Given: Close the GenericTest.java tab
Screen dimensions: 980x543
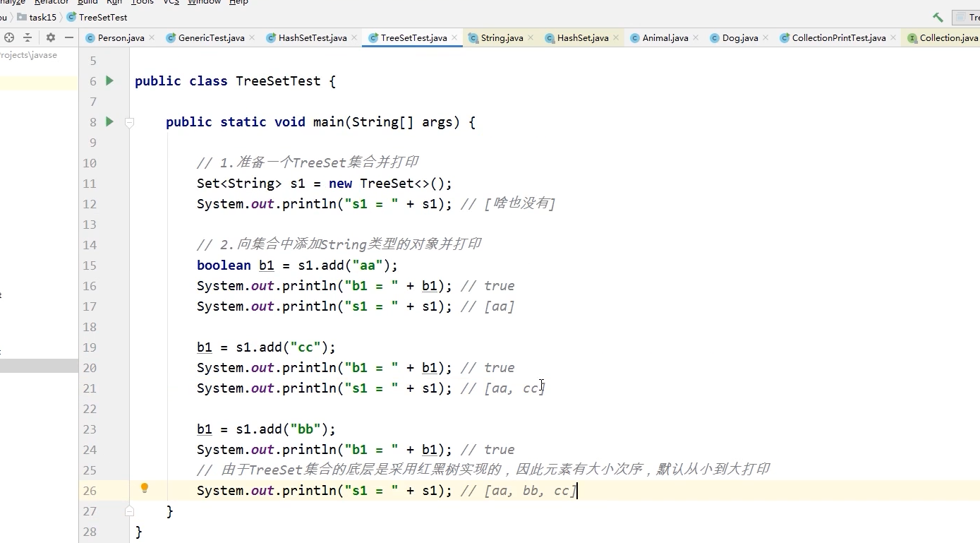Looking at the screenshot, I should click(x=252, y=37).
